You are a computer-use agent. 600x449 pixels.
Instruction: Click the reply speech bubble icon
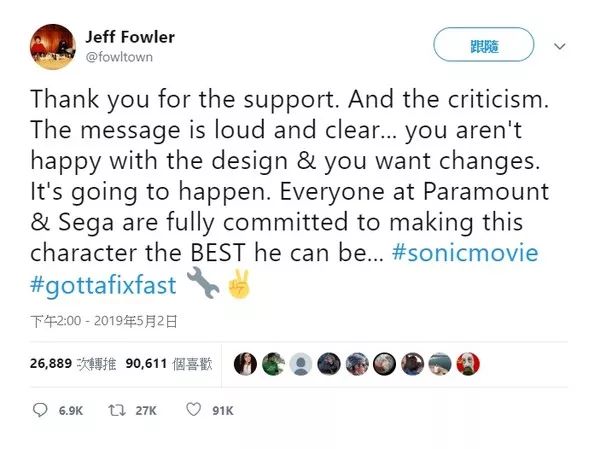coord(40,411)
